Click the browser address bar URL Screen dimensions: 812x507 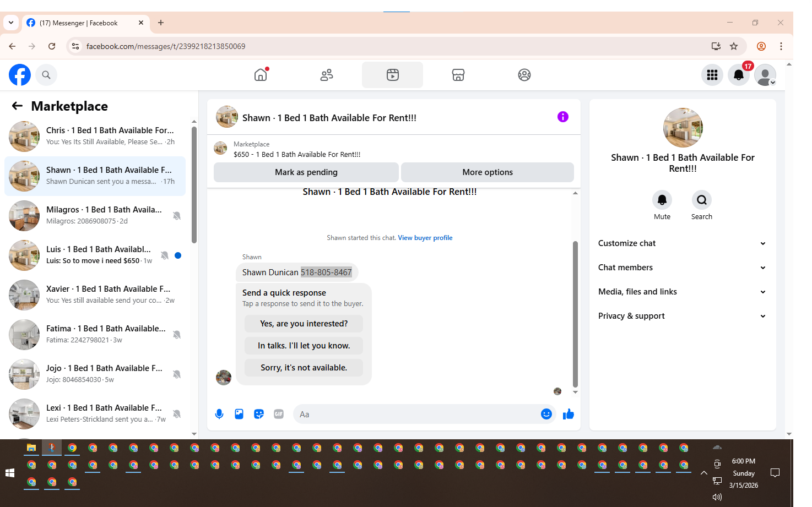pyautogui.click(x=166, y=46)
